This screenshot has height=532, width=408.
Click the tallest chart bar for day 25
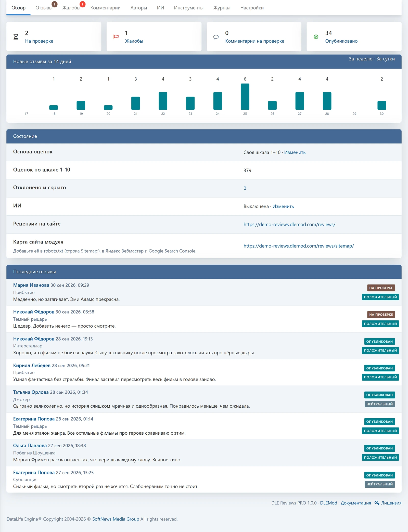point(245,97)
